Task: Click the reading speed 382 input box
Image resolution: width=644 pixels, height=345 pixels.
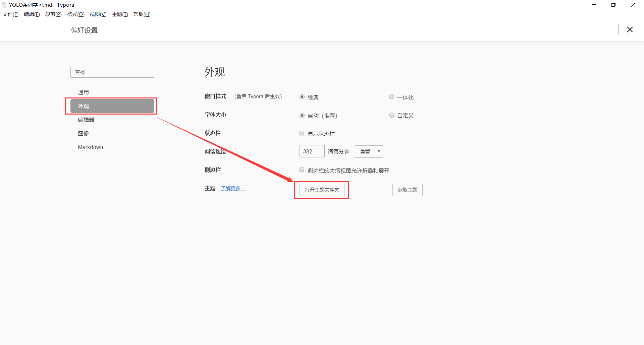Action: tap(312, 151)
